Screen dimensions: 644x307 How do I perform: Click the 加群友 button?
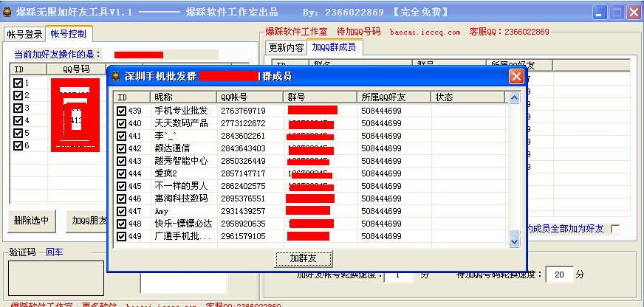(303, 258)
